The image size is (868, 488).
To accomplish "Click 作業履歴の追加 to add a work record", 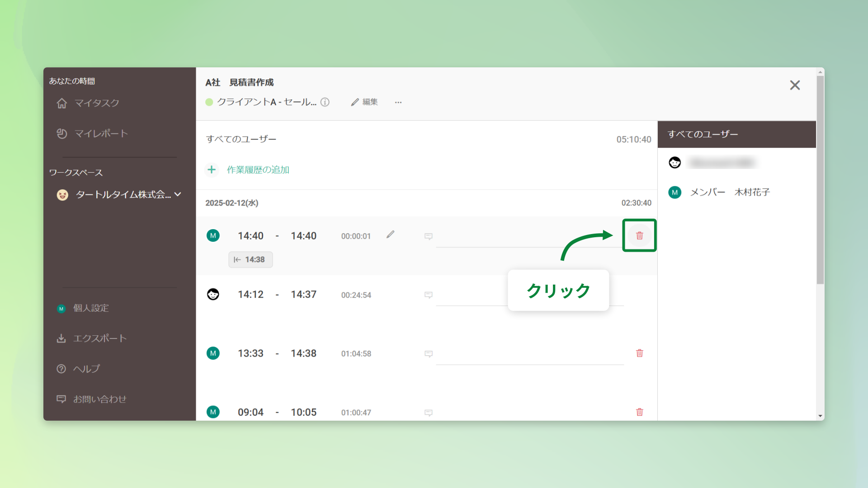I will (x=258, y=170).
